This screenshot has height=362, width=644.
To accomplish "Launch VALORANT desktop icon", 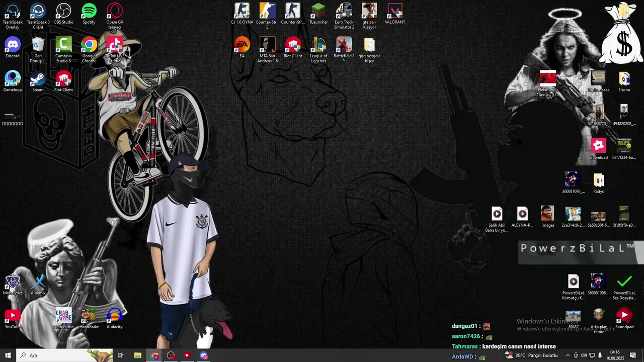I will coord(395,14).
